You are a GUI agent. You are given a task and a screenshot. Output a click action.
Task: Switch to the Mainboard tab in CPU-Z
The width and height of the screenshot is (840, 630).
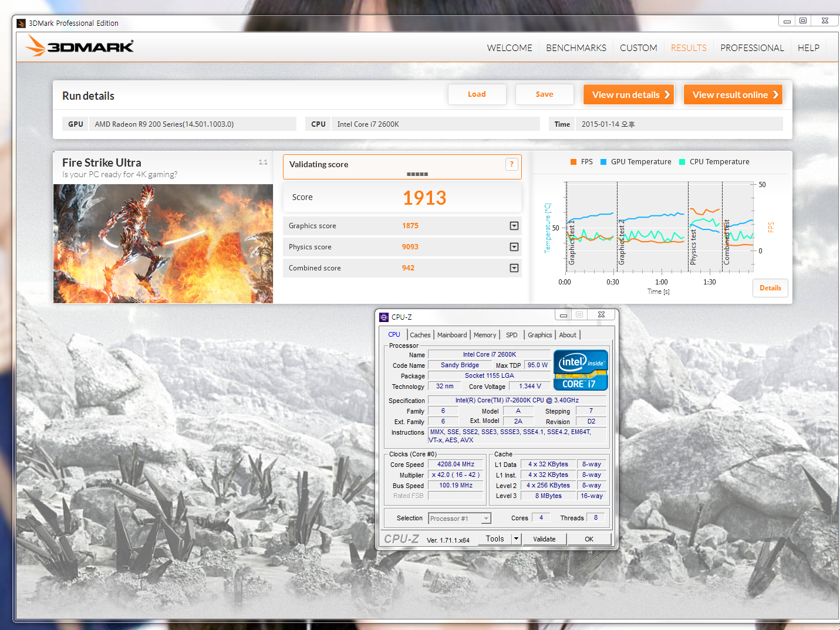click(x=452, y=335)
